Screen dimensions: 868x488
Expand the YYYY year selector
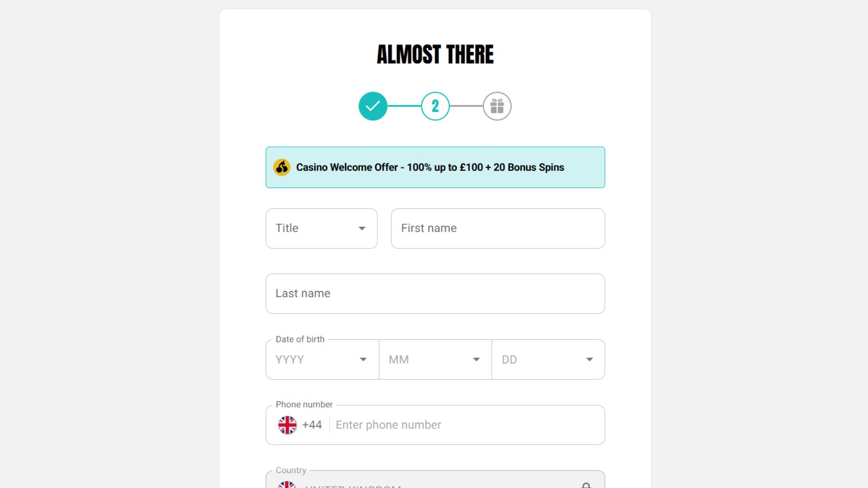(x=322, y=360)
